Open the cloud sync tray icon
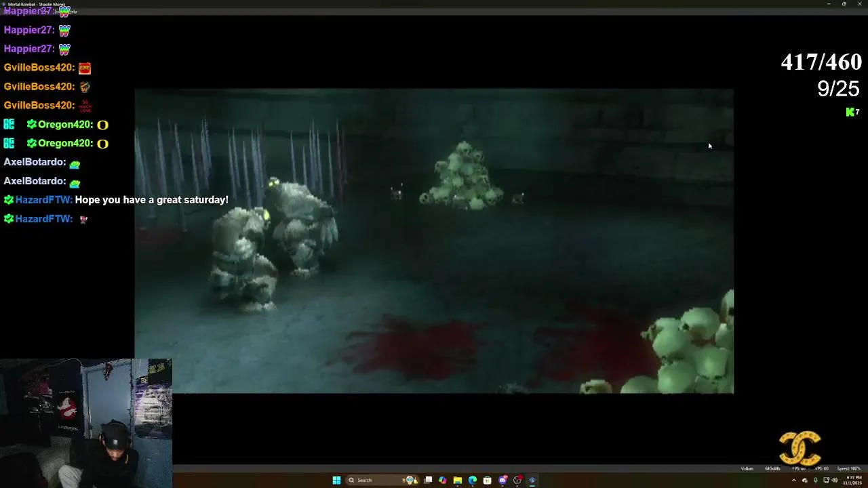Image resolution: width=868 pixels, height=488 pixels. click(x=805, y=480)
